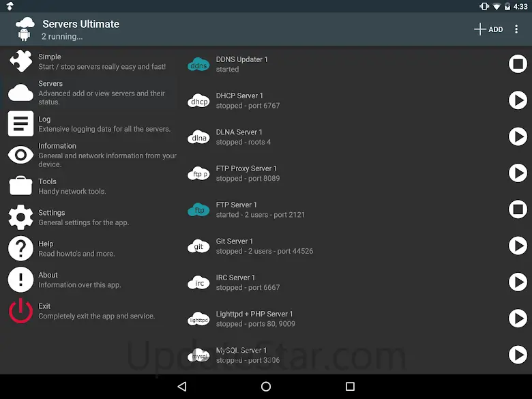Start Lighttpd + PHP Server 1

[x=518, y=319]
